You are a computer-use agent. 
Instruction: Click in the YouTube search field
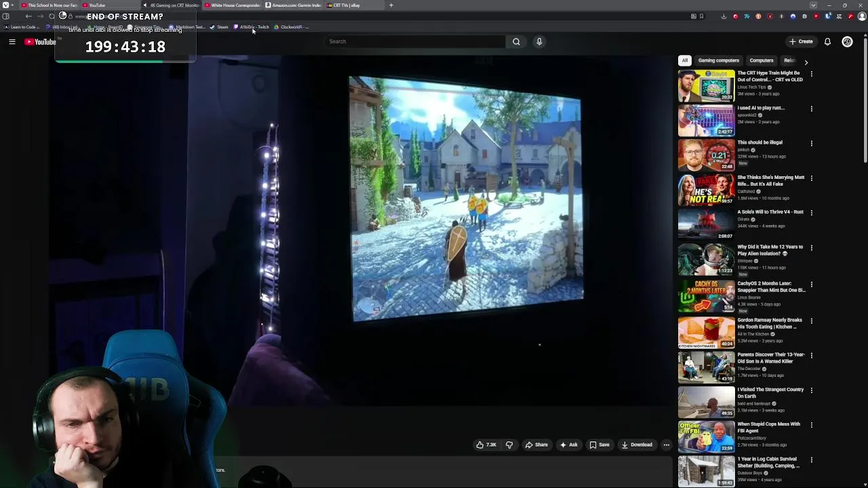[x=415, y=41]
